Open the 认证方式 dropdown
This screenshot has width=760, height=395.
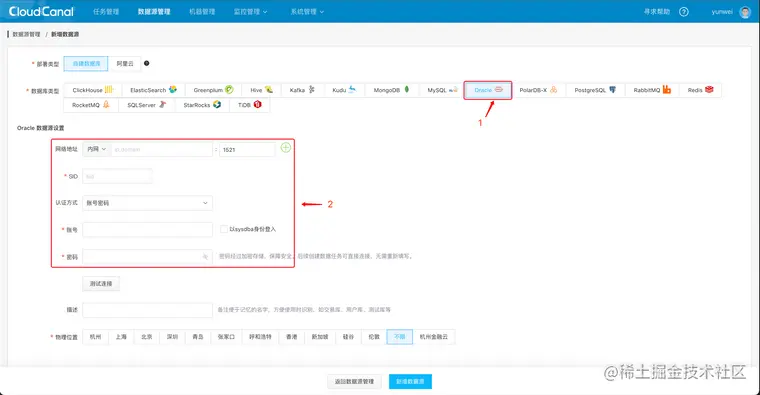pyautogui.click(x=147, y=203)
